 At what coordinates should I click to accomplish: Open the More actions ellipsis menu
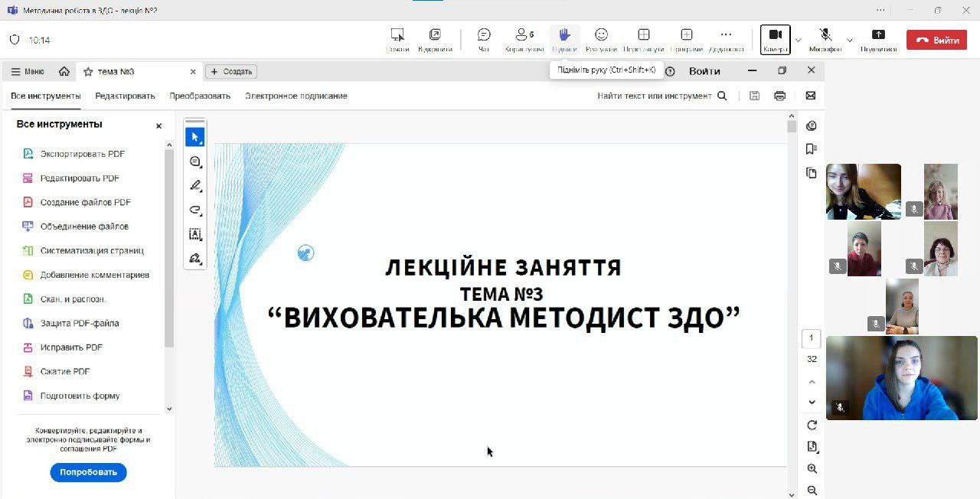pyautogui.click(x=726, y=39)
